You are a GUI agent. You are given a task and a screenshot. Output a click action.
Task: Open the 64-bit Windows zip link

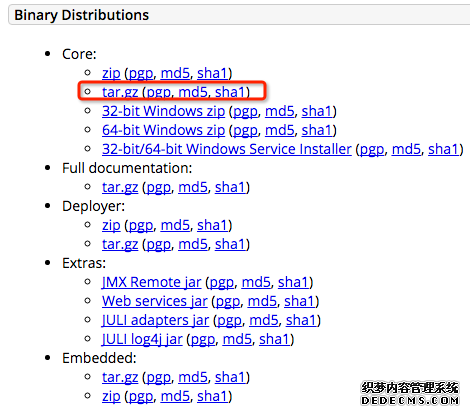[x=163, y=130]
